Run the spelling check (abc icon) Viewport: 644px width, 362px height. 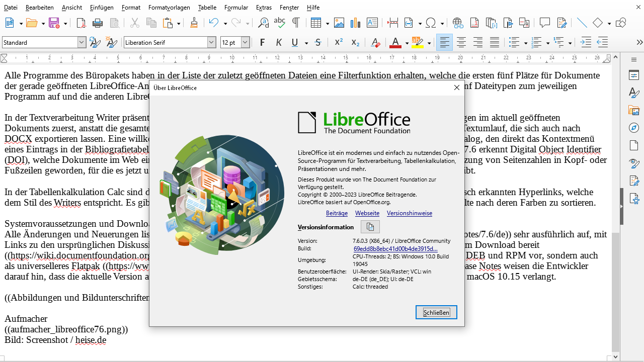coord(280,23)
